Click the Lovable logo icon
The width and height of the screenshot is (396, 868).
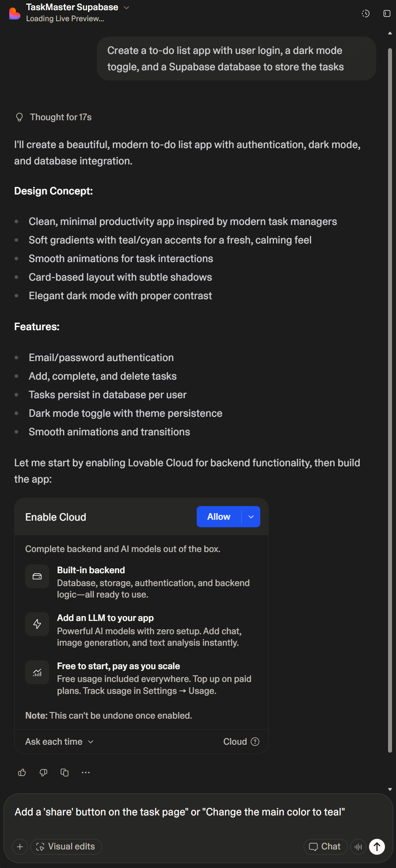(15, 13)
